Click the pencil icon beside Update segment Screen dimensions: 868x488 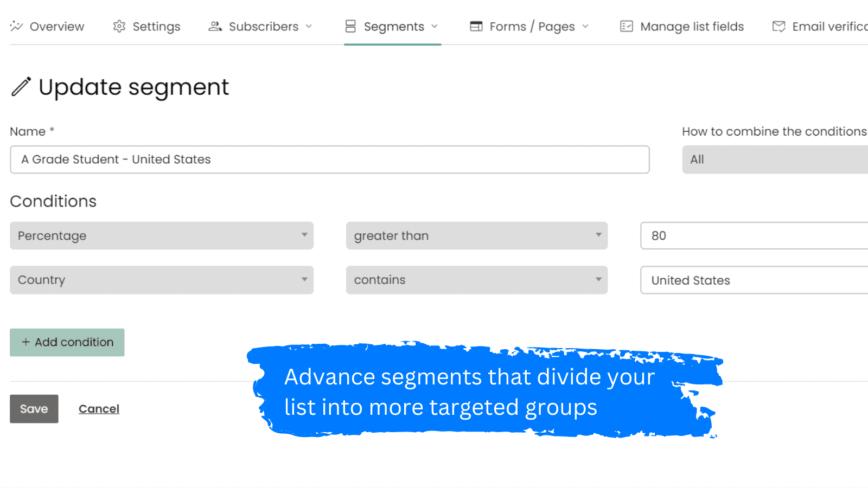pyautogui.click(x=22, y=87)
